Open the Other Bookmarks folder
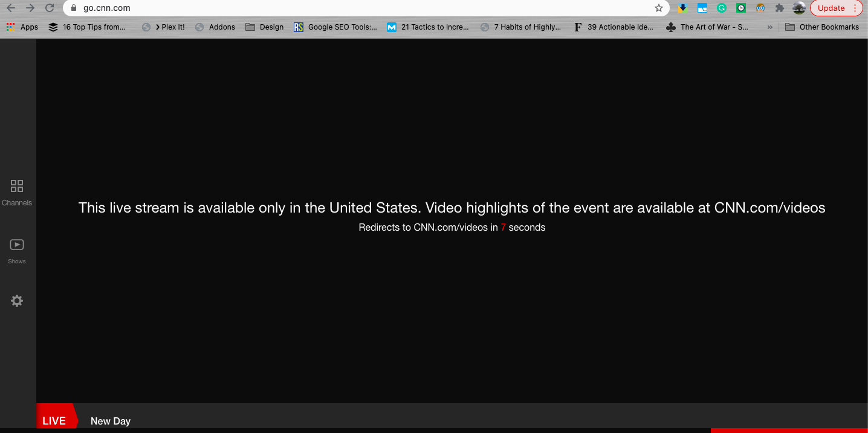 [822, 27]
